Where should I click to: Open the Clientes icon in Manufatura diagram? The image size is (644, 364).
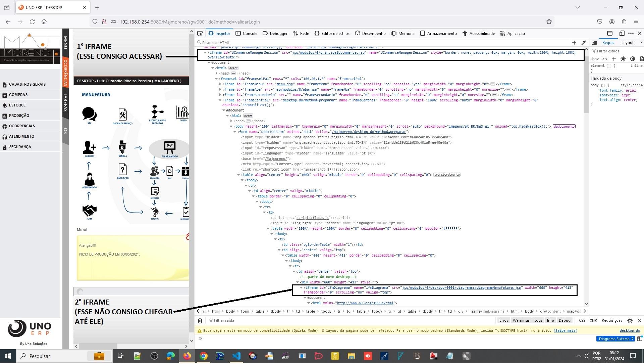tap(89, 147)
